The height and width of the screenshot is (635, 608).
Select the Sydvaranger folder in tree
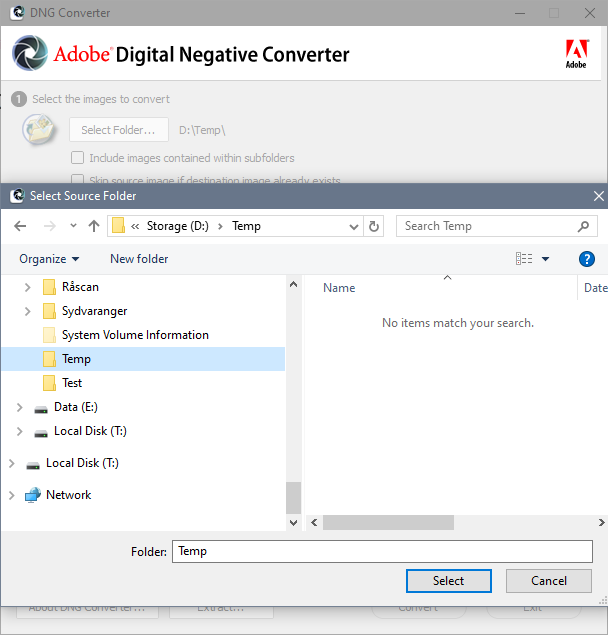coord(94,311)
